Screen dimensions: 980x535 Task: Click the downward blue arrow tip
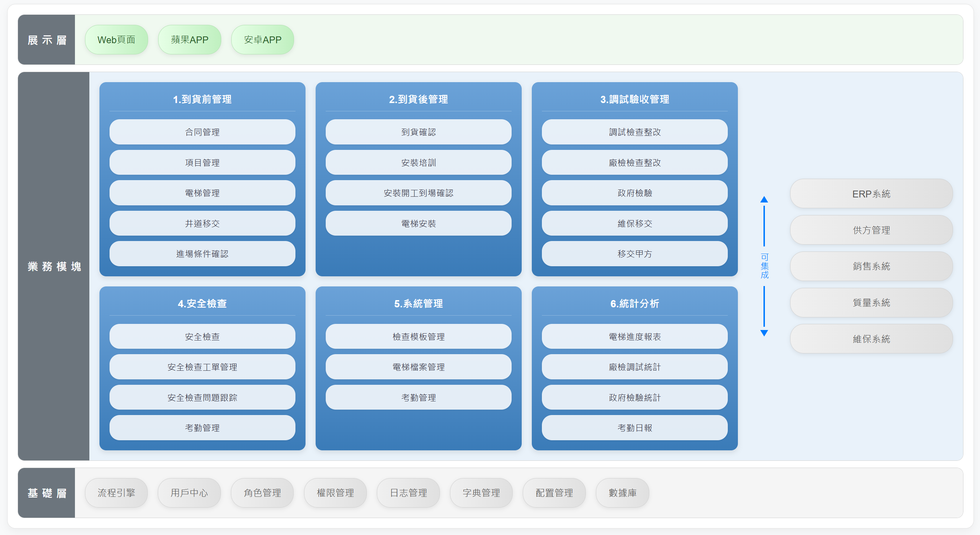click(x=763, y=333)
